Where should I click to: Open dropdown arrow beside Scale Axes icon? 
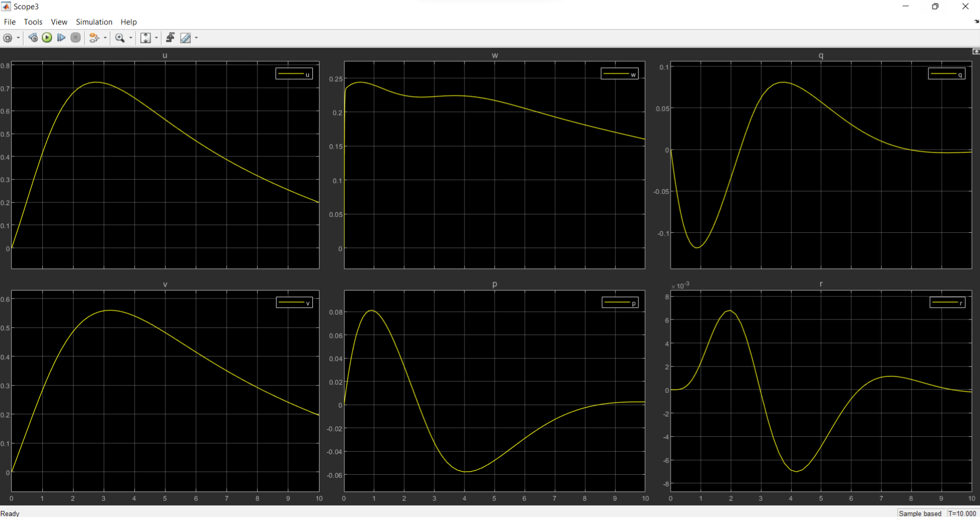click(x=156, y=38)
